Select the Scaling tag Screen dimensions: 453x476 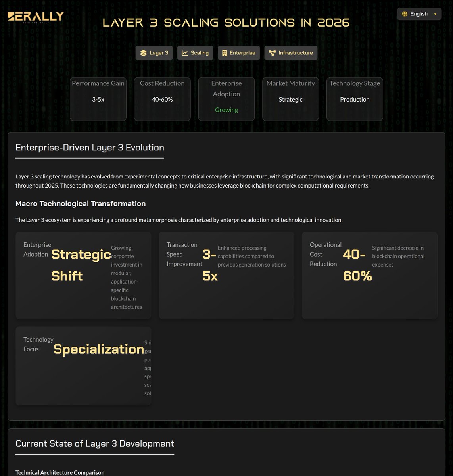(195, 53)
